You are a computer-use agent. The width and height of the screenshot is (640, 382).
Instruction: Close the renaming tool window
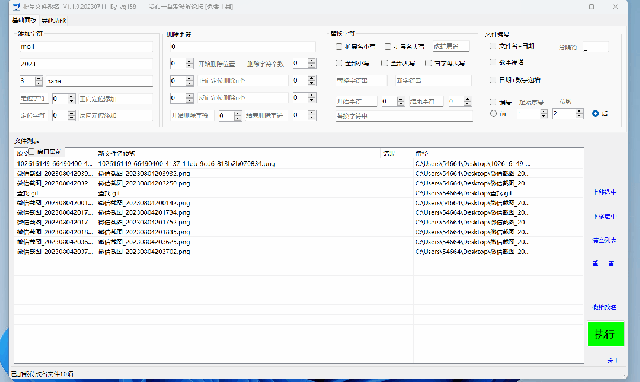(x=615, y=7)
